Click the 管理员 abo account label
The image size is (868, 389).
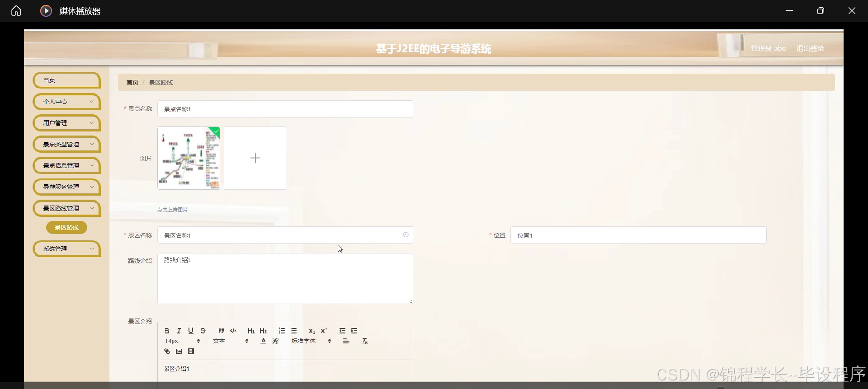coord(769,48)
